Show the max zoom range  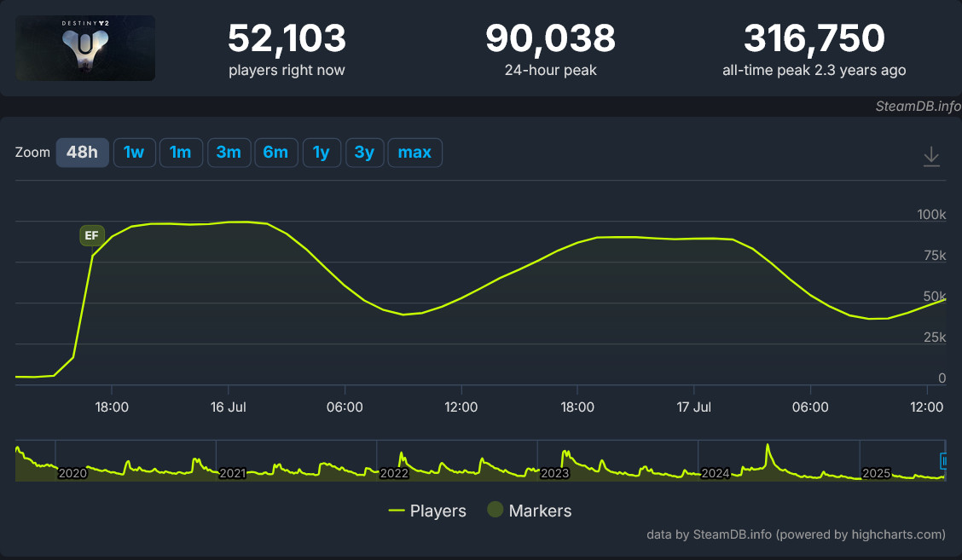pos(414,153)
